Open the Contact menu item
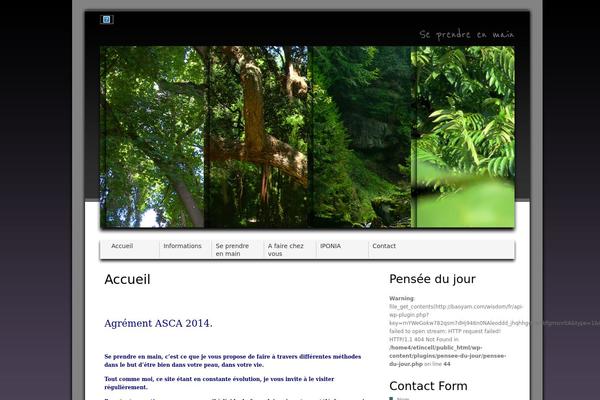This screenshot has height=400, width=600. click(x=384, y=246)
